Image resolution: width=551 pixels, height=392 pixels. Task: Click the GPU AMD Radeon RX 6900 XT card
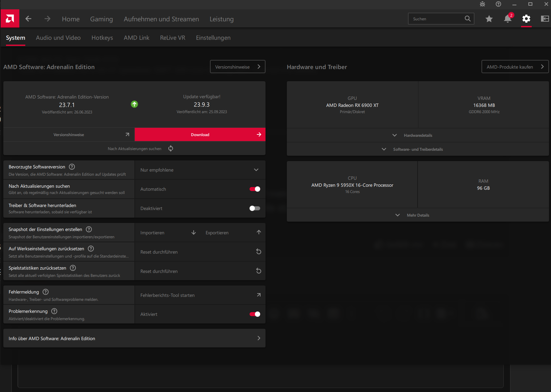(x=352, y=105)
